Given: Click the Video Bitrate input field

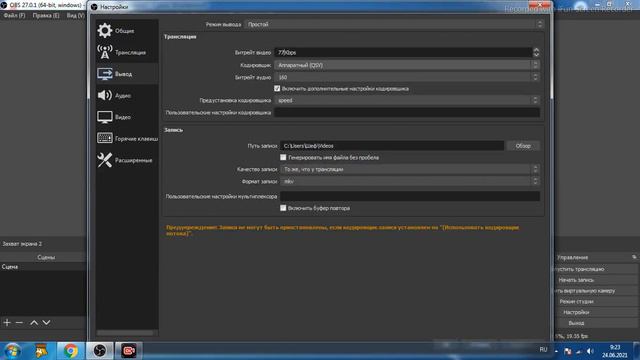Looking at the screenshot, I should tap(403, 52).
